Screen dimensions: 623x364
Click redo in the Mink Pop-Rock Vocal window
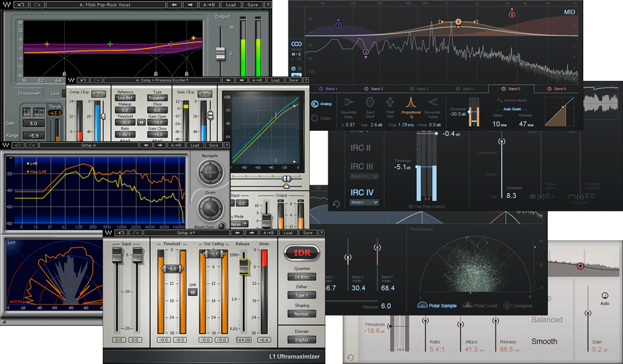[37, 5]
